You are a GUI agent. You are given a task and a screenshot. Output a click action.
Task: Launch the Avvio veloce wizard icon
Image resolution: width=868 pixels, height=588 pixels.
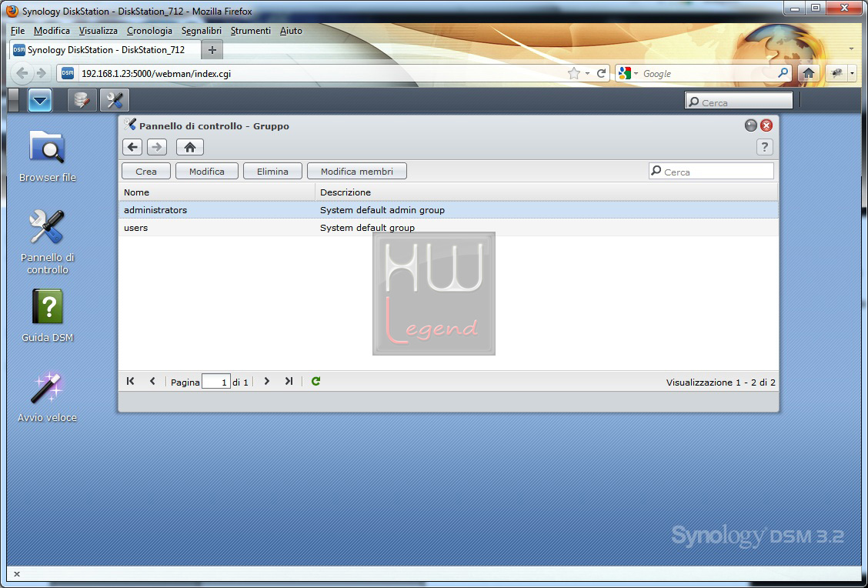47,396
